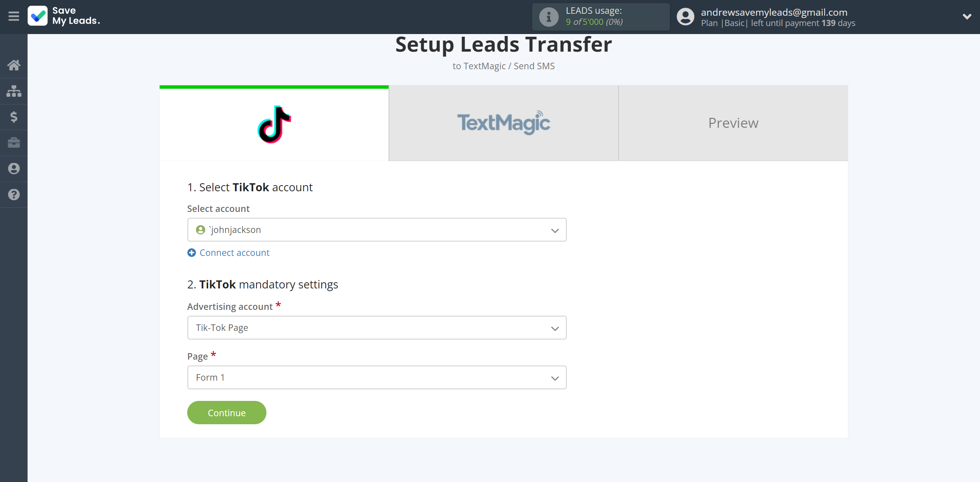The height and width of the screenshot is (482, 980).
Task: Click the Continue button
Action: [x=226, y=412]
